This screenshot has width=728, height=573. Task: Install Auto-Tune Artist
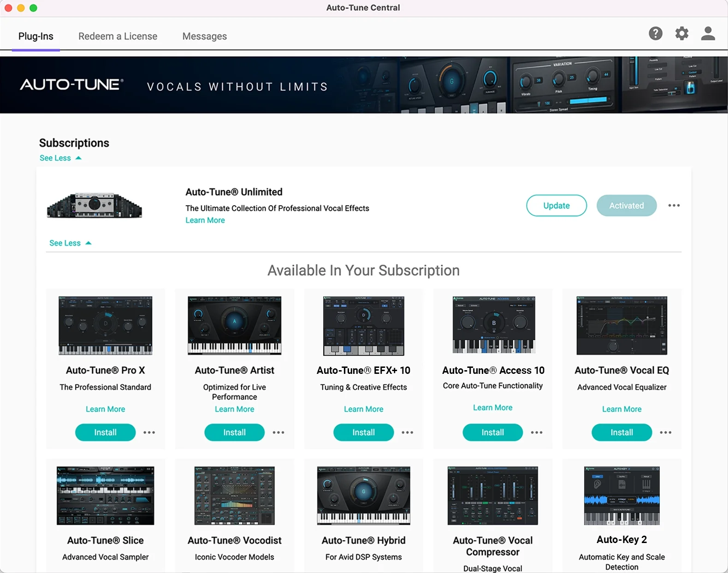(234, 432)
